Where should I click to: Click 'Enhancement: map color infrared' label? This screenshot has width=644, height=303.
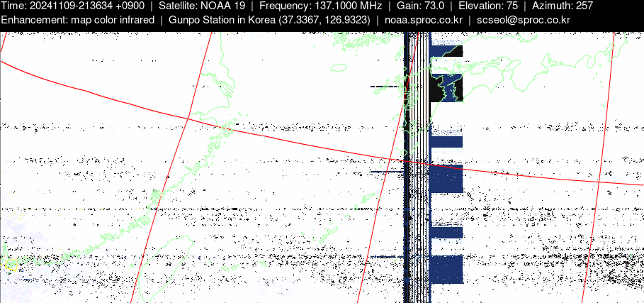pos(78,19)
